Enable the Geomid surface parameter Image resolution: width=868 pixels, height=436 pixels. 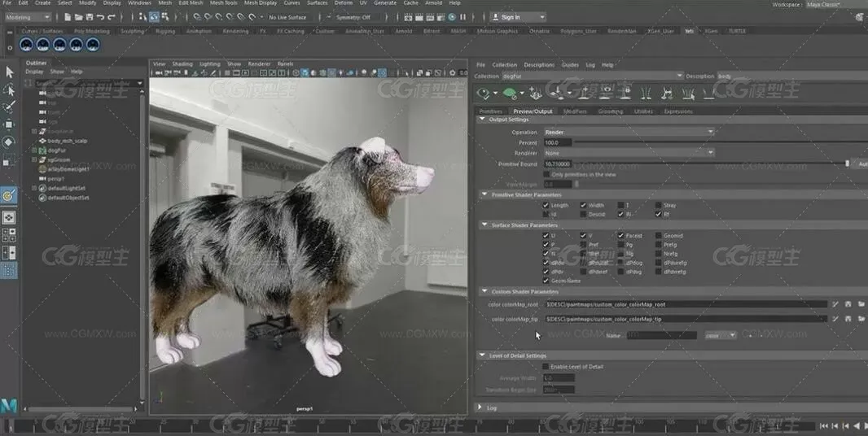pos(659,236)
